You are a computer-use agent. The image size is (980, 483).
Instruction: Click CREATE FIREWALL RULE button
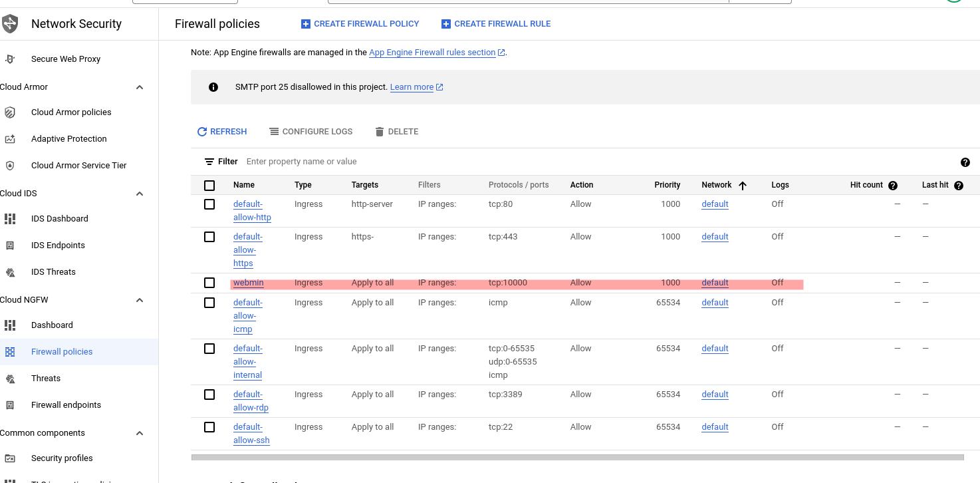coord(496,24)
